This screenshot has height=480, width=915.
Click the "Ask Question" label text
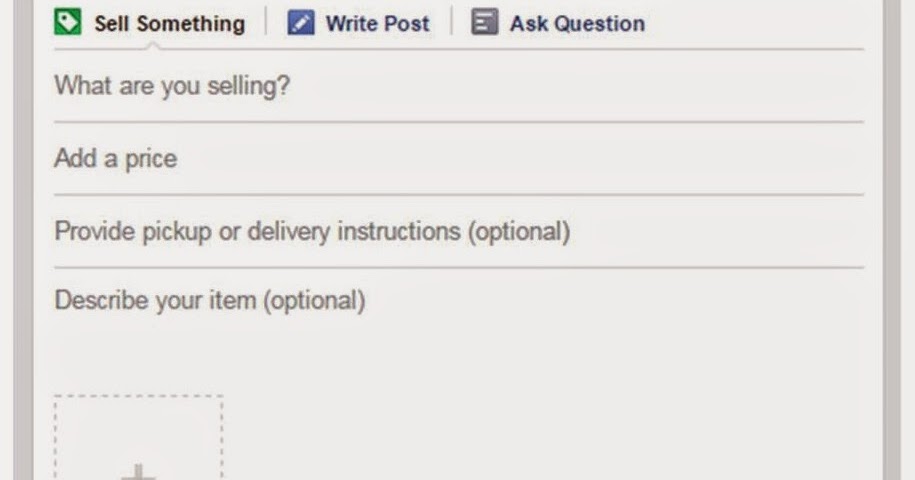tap(578, 24)
